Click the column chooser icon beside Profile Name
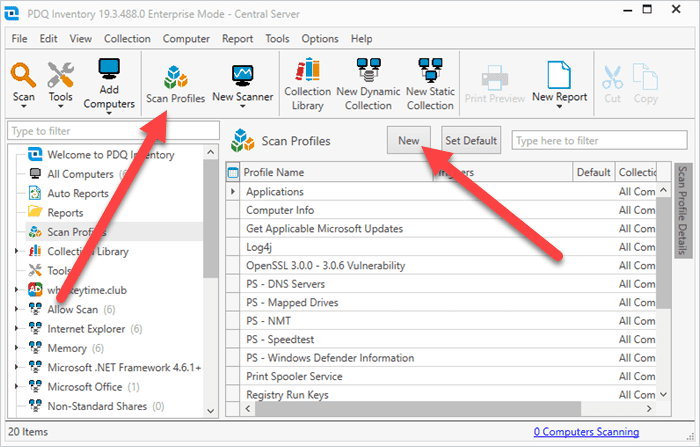Image resolution: width=700 pixels, height=447 pixels. 233,172
